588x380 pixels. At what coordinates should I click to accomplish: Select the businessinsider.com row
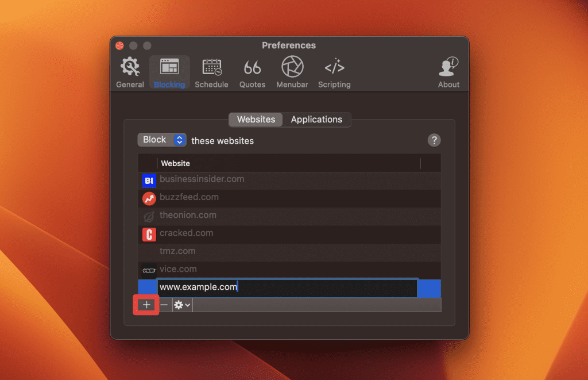[x=289, y=181]
